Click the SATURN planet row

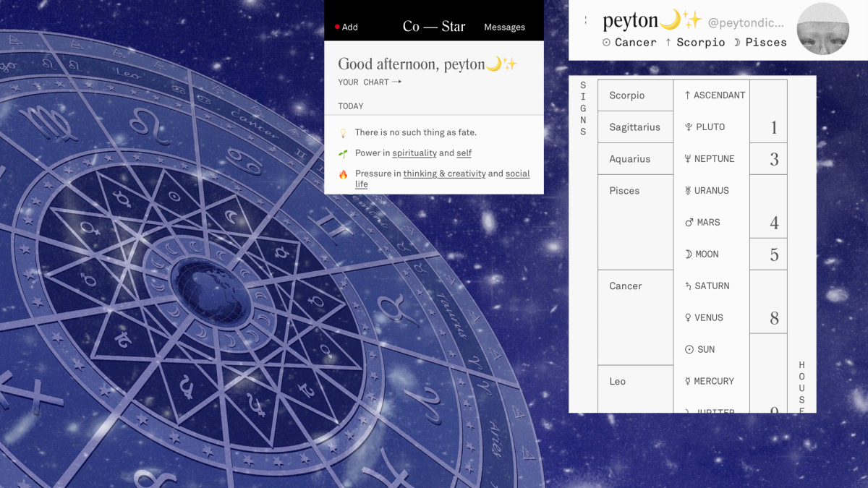707,286
